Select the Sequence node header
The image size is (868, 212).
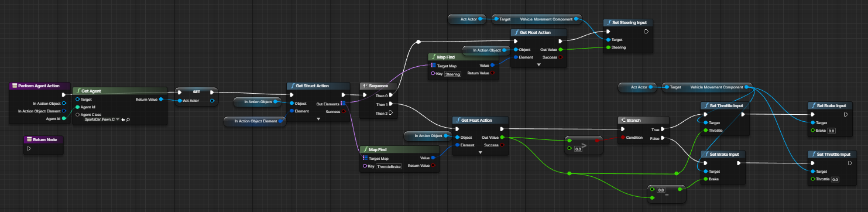point(378,86)
